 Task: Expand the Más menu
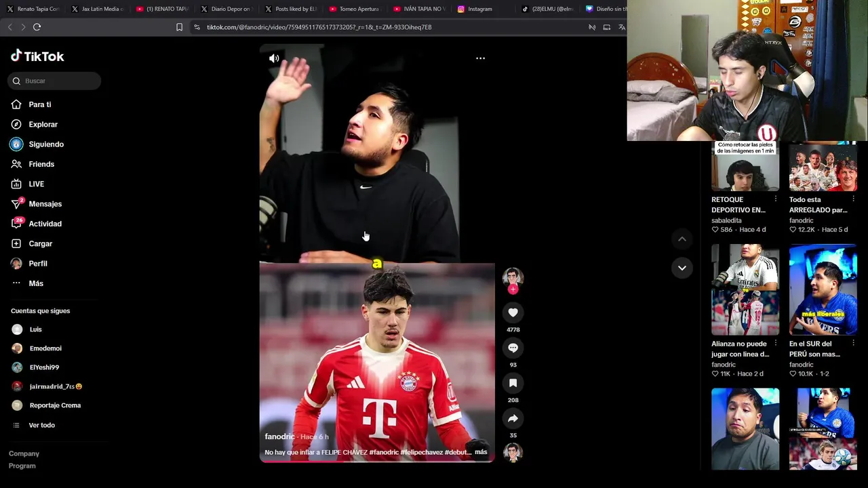tap(27, 283)
